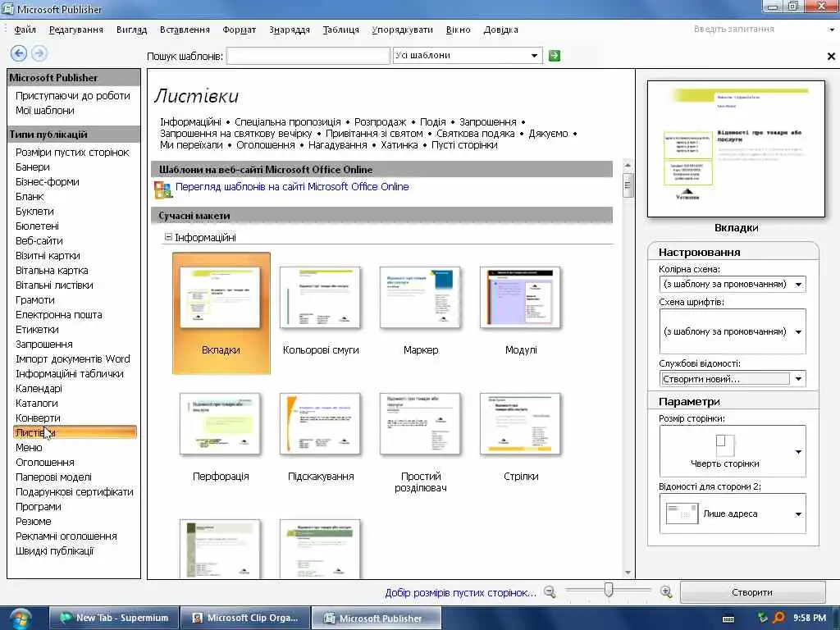
Task: Open the Файл menu
Action: click(x=25, y=30)
